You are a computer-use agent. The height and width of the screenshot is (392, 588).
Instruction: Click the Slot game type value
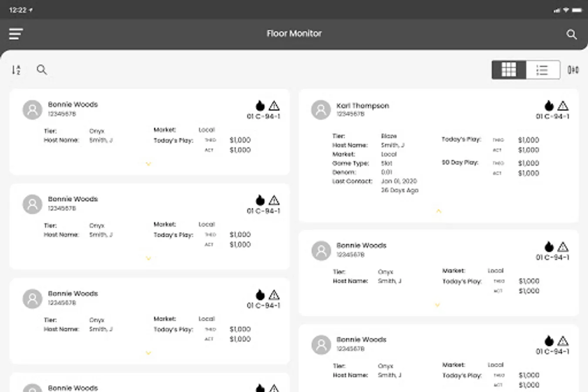(x=386, y=163)
